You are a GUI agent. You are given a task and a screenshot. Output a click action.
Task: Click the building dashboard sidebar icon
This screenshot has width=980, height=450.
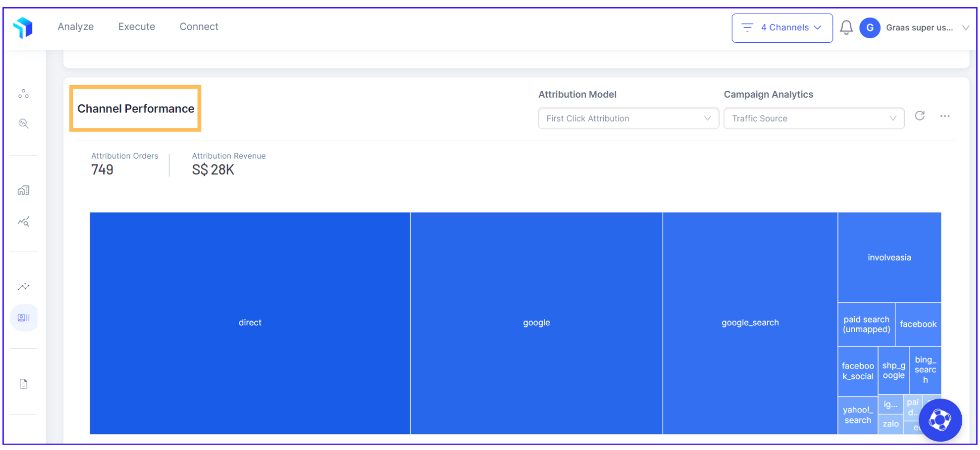pyautogui.click(x=23, y=190)
